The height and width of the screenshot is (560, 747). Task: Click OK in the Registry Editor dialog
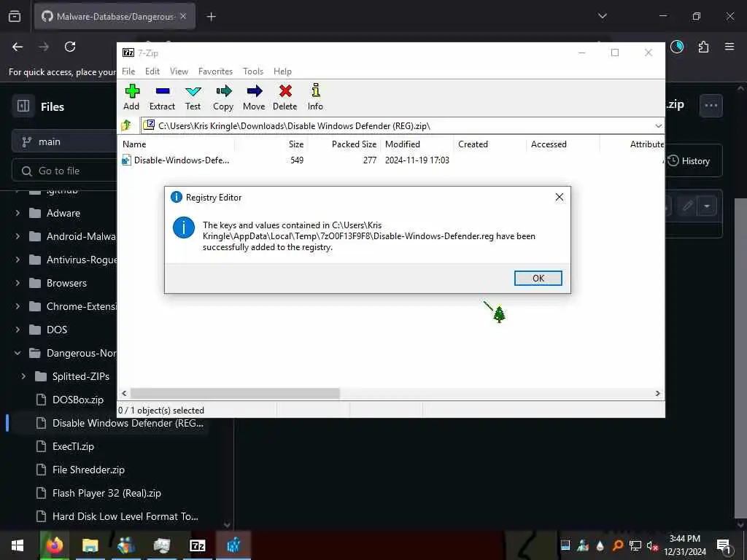click(538, 278)
